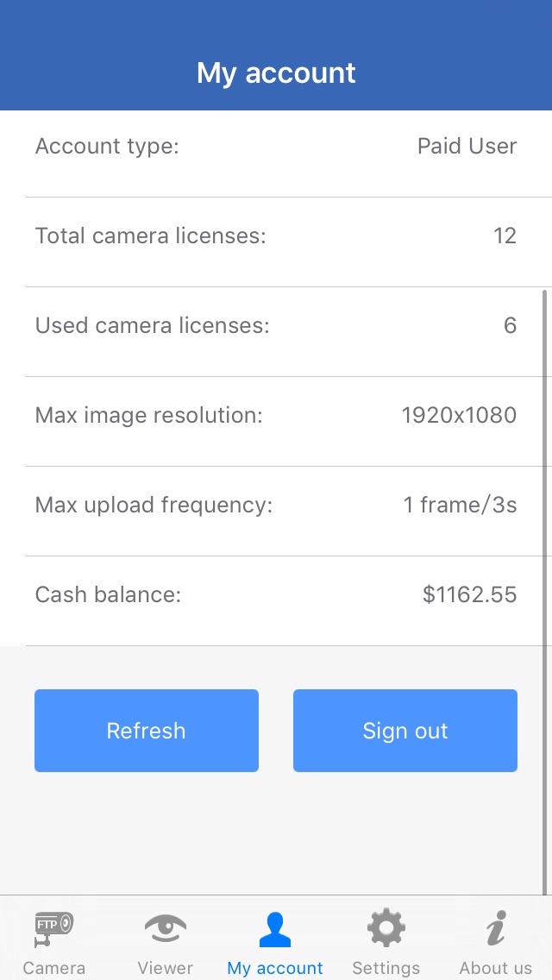552x980 pixels.
Task: Tap the About us info icon
Action: point(495,929)
